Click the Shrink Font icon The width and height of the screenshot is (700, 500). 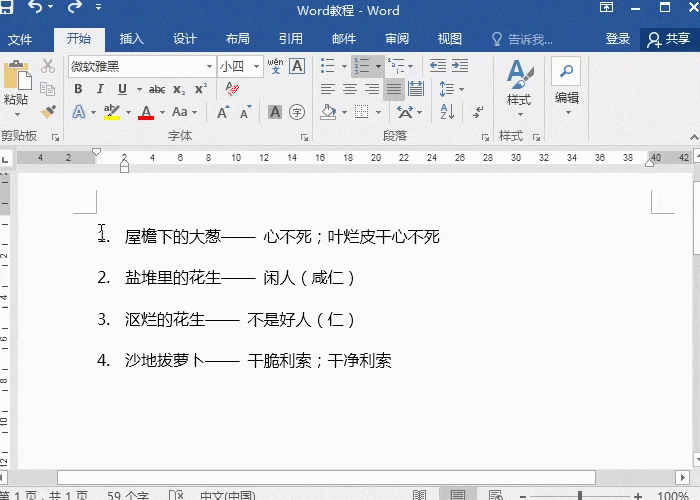click(246, 112)
